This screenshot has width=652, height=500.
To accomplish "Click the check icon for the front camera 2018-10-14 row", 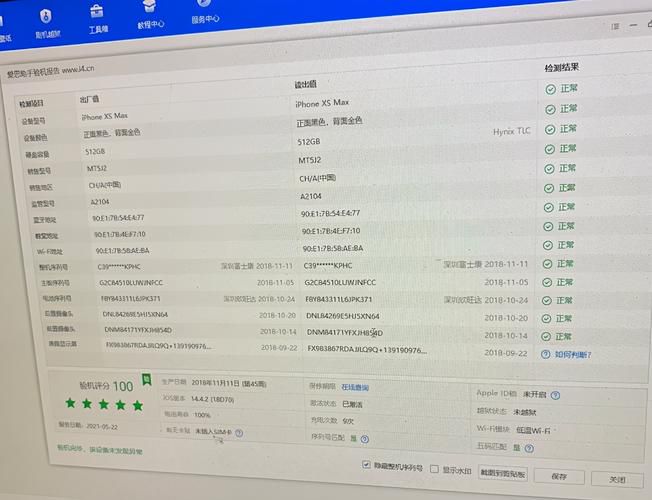I will coord(546,337).
